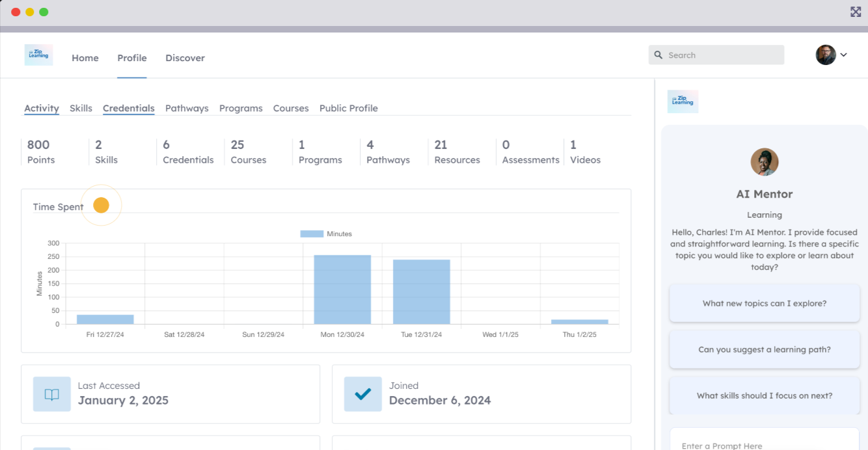Open the Zip Learning logo in navigation
This screenshot has width=868, height=450.
click(38, 55)
